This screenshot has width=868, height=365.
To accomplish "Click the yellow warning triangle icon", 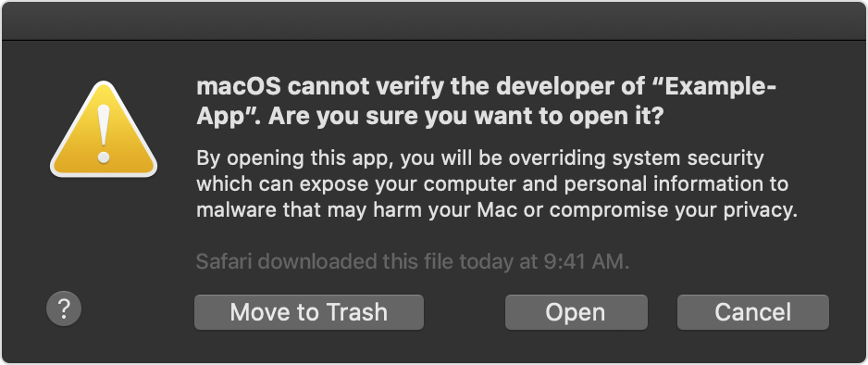I will [104, 130].
